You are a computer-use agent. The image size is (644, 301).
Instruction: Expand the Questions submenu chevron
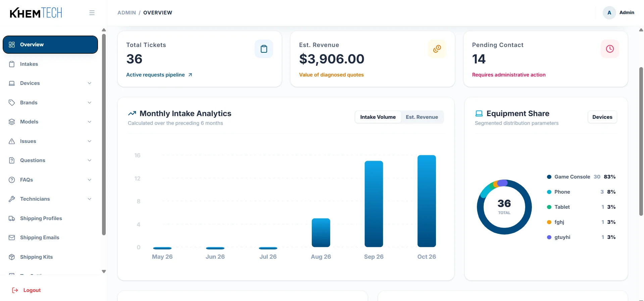[x=90, y=160]
